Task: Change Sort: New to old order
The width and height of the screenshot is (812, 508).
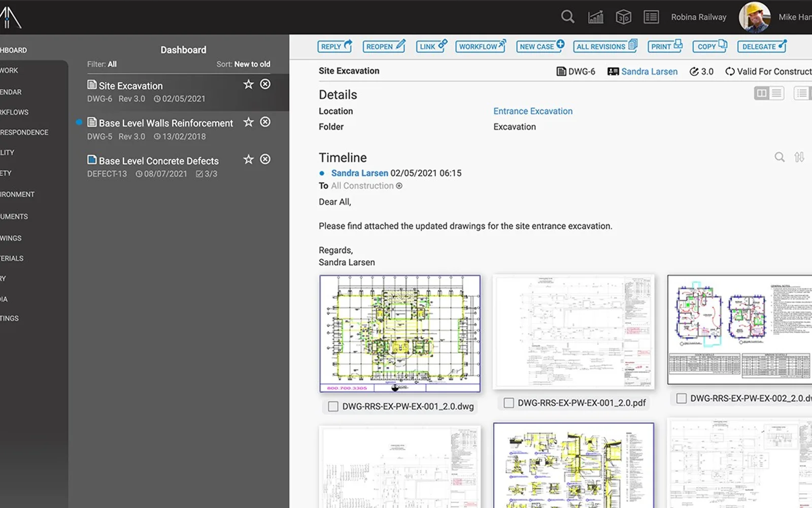Action: [243, 64]
